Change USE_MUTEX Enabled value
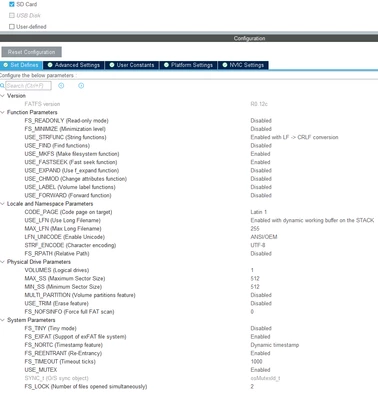 point(260,370)
